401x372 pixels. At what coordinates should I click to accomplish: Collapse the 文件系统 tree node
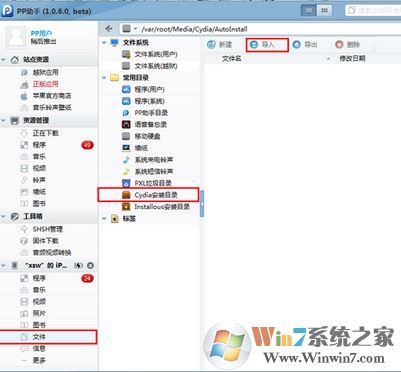click(x=104, y=43)
